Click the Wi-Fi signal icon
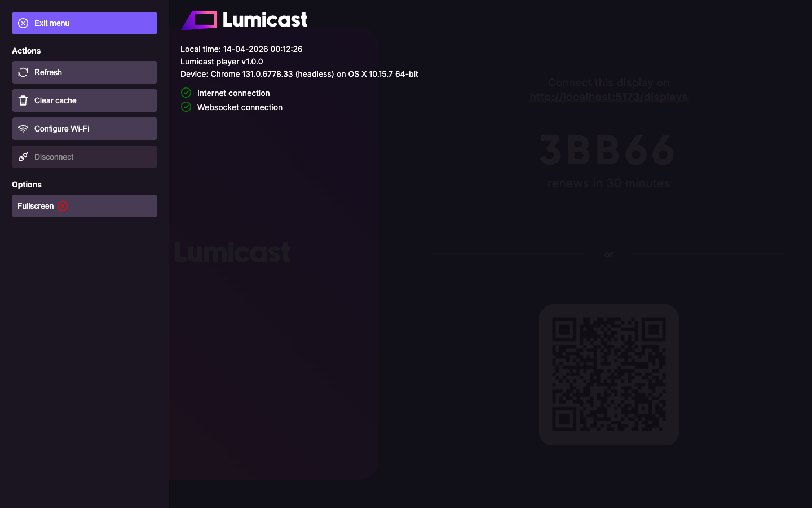Viewport: 812px width, 508px height. pyautogui.click(x=23, y=129)
